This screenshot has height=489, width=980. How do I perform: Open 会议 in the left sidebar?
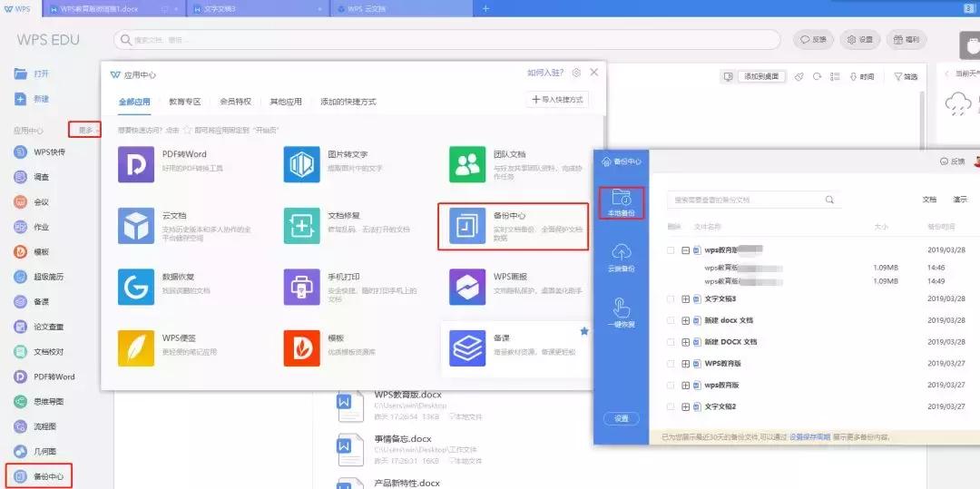(x=32, y=201)
